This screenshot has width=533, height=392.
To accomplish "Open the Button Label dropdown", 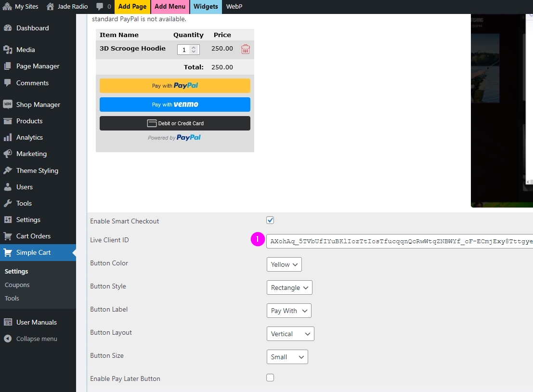I will (x=289, y=311).
